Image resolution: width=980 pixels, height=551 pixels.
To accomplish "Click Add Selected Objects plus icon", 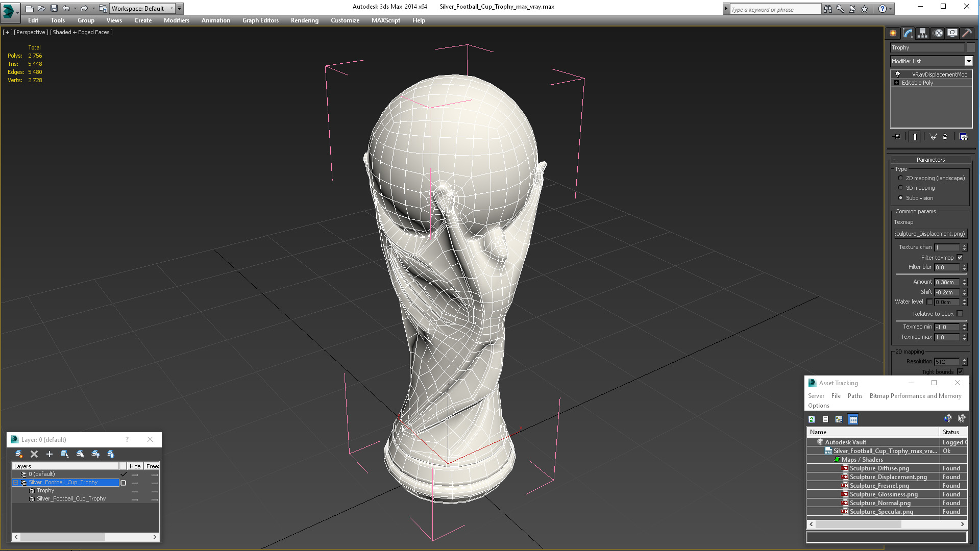I will click(50, 454).
